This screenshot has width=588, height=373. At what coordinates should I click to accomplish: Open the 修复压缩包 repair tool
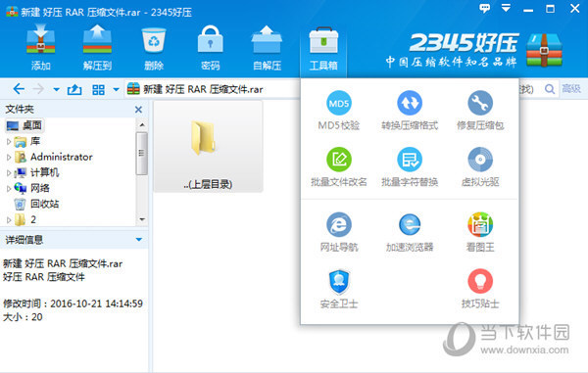pyautogui.click(x=480, y=111)
